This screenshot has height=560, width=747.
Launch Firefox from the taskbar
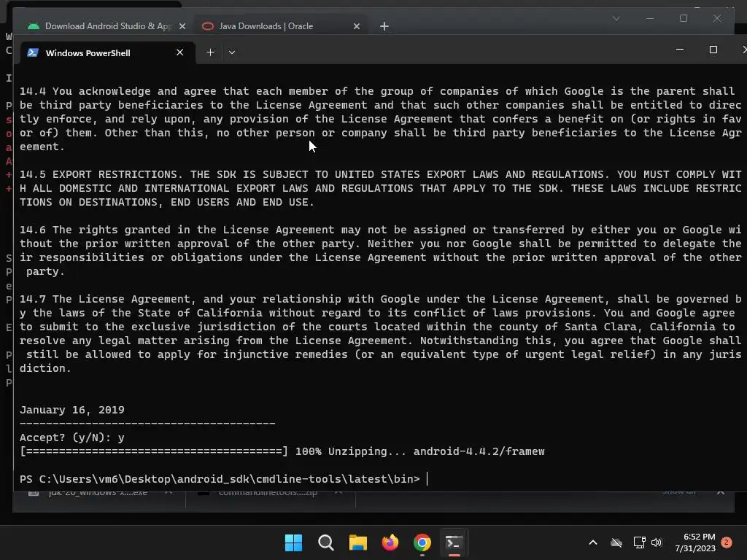[x=390, y=542]
